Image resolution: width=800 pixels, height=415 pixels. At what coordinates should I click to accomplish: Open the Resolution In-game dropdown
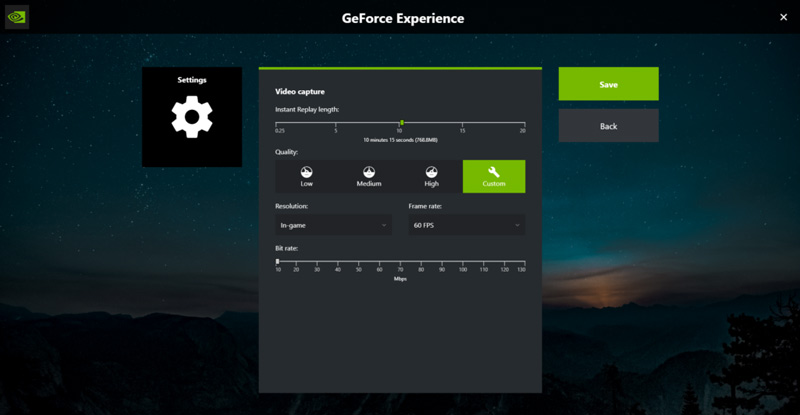(334, 225)
